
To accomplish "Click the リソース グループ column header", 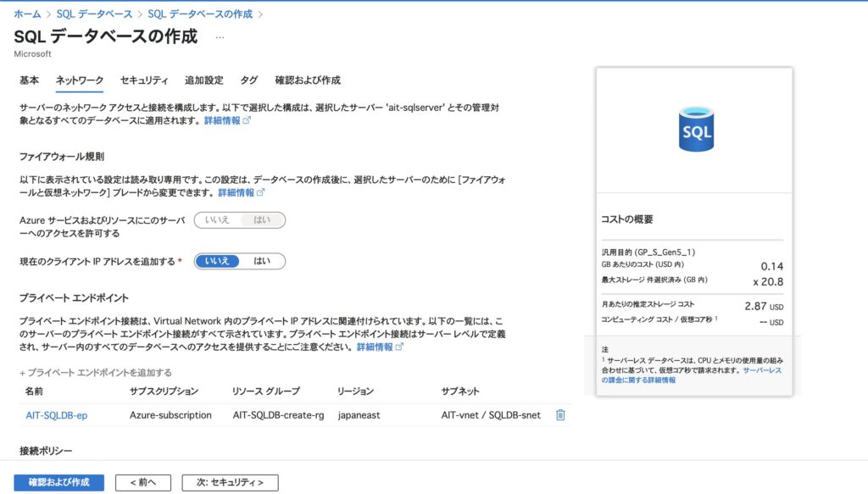I will coord(266,391).
